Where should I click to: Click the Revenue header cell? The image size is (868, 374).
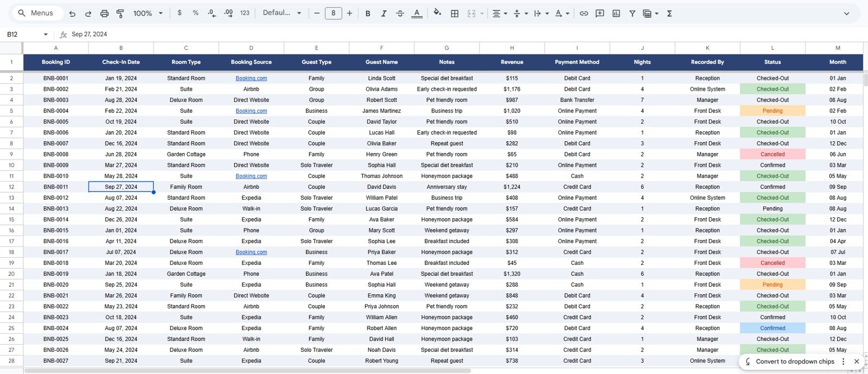click(512, 62)
